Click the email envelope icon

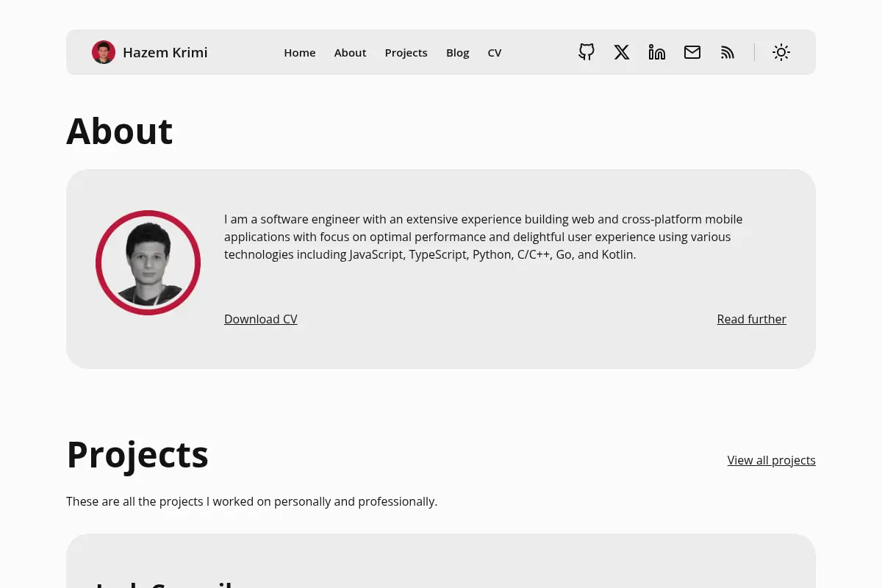(x=692, y=52)
